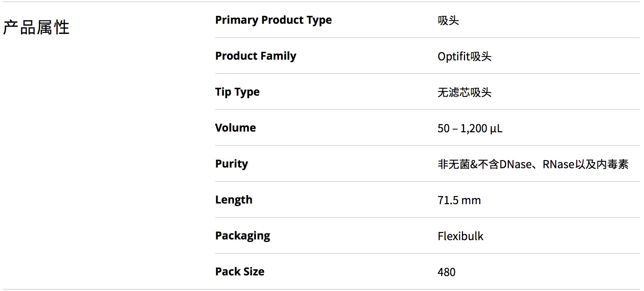Click the word RNase in Purity value
Image resolution: width=644 pixels, height=291 pixels.
pyautogui.click(x=559, y=164)
